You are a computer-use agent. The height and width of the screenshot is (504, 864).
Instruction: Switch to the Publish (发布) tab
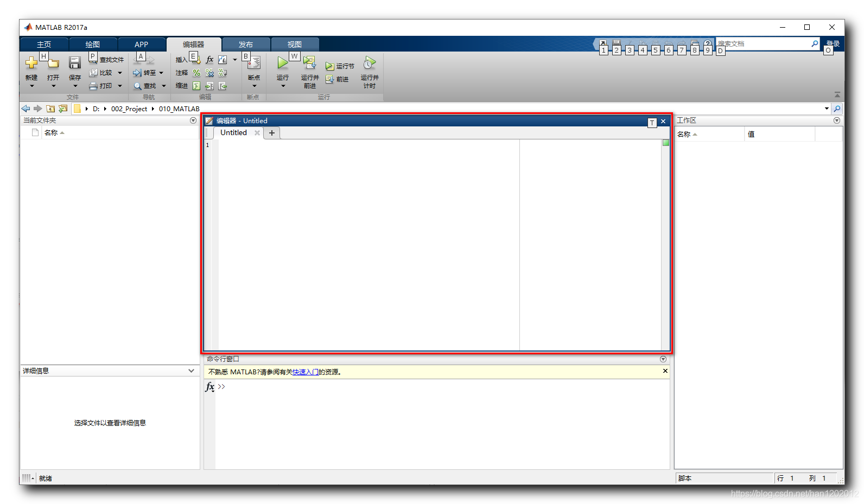coord(246,44)
